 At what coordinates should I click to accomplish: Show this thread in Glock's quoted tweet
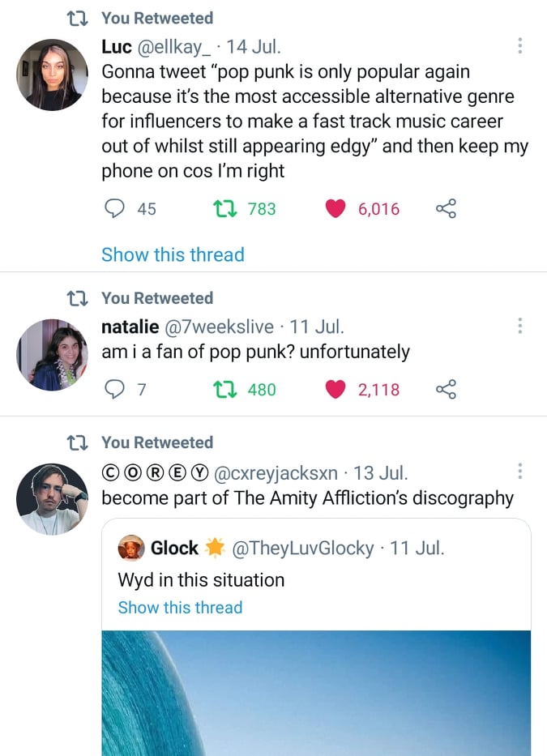coord(180,608)
